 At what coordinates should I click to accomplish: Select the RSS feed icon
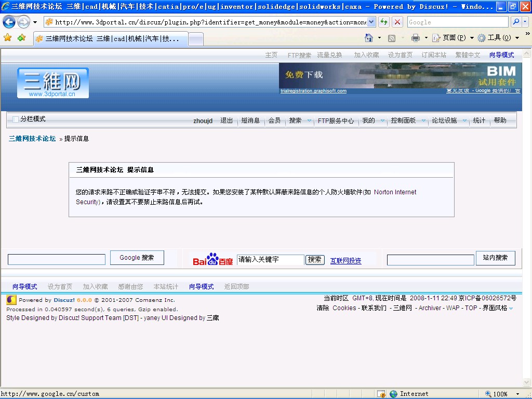391,38
